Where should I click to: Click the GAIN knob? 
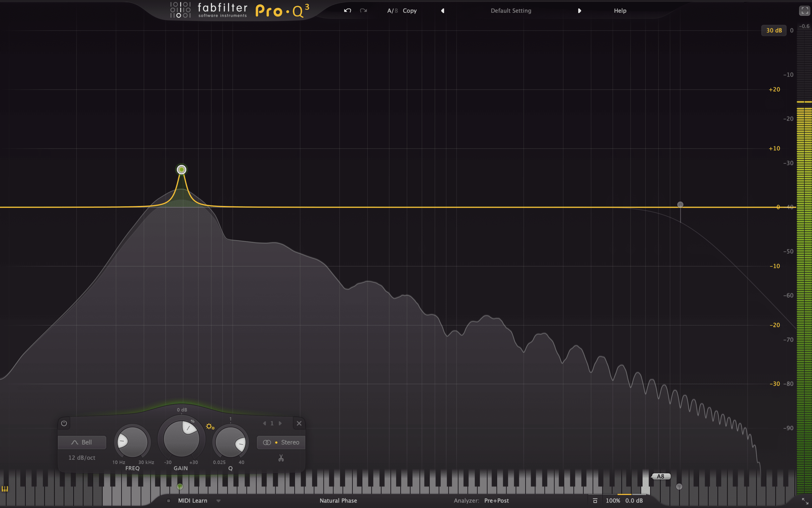click(x=181, y=438)
